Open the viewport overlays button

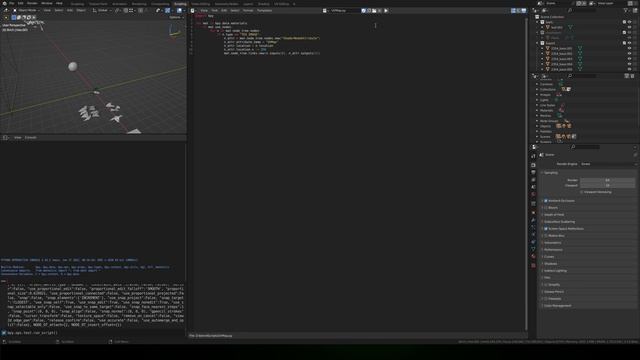click(x=179, y=11)
